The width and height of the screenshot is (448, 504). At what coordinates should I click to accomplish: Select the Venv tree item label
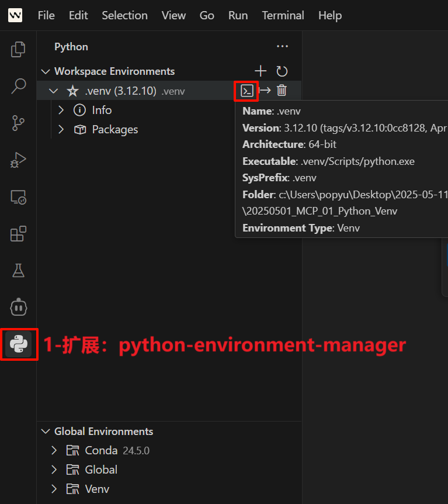(x=97, y=489)
